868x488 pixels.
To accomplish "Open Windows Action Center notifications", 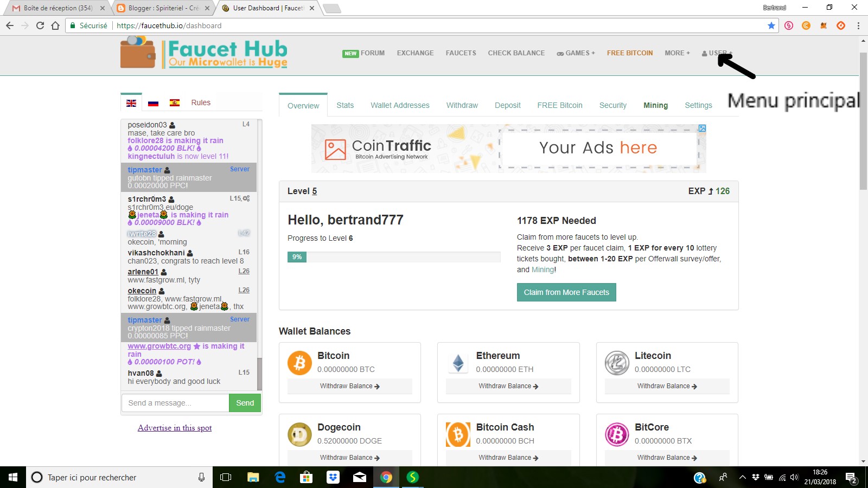I will coord(851,477).
